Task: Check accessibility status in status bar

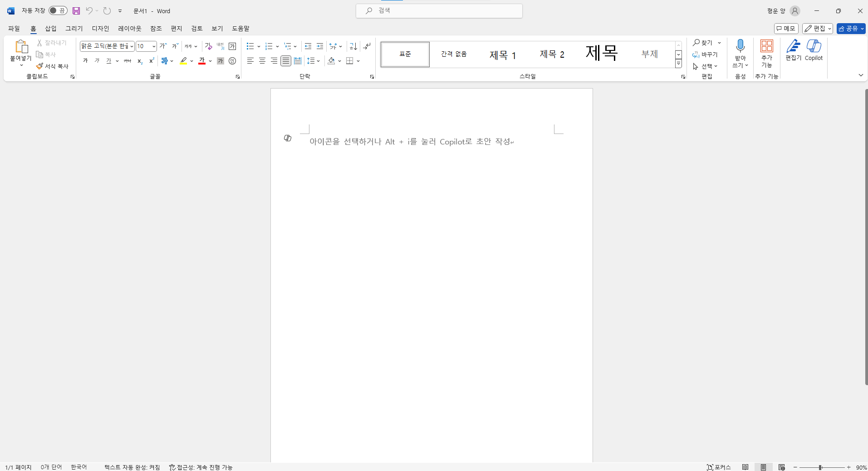Action: [201, 467]
